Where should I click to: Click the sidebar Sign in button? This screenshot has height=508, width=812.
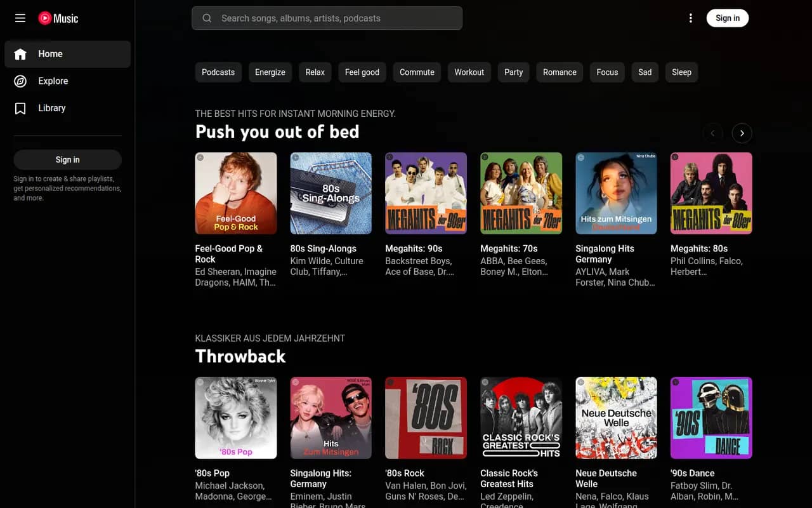click(67, 160)
